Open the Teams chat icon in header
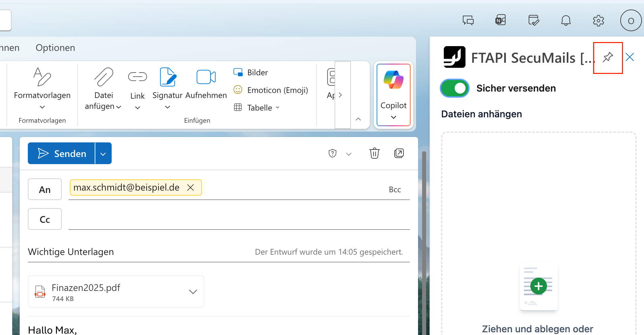 pos(468,20)
